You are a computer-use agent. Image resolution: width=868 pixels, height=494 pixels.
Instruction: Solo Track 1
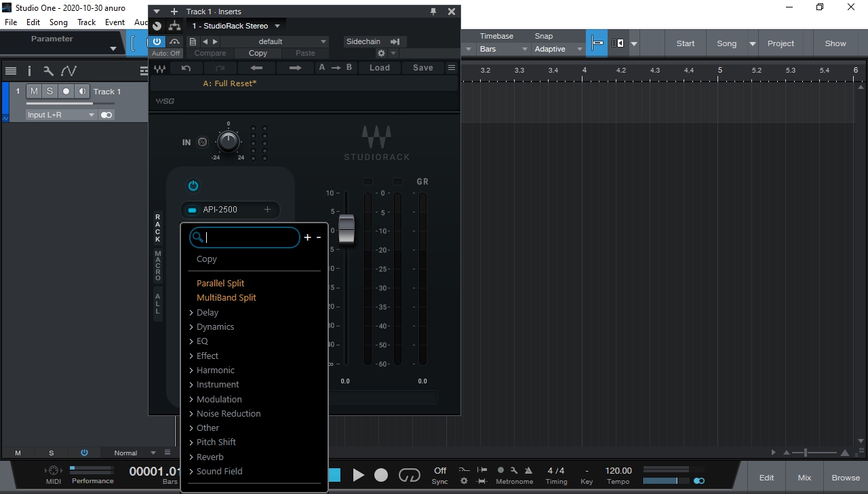pos(50,92)
